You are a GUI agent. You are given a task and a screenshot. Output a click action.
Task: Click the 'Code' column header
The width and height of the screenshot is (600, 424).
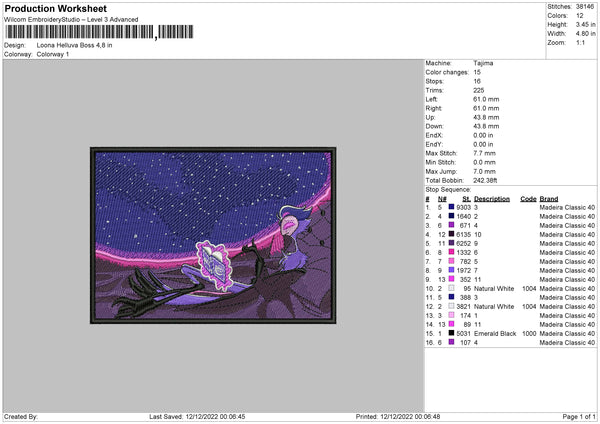pos(528,199)
